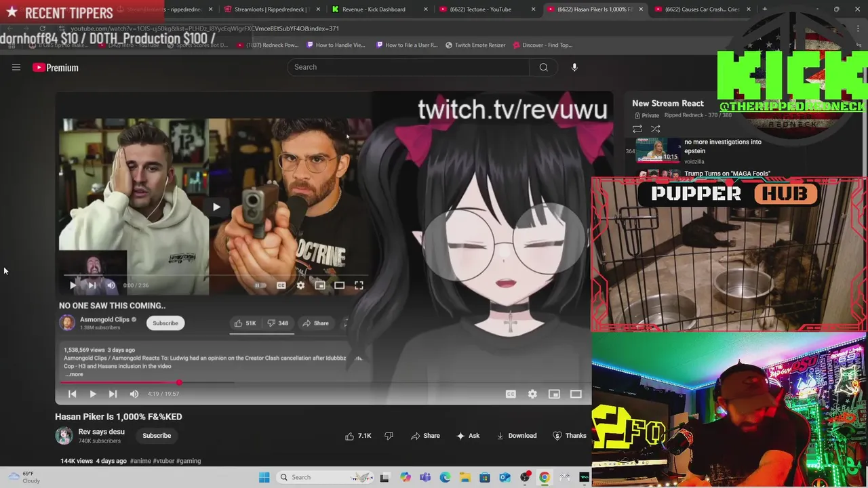
Task: Open Microsoft Edge from the taskbar
Action: 445,477
